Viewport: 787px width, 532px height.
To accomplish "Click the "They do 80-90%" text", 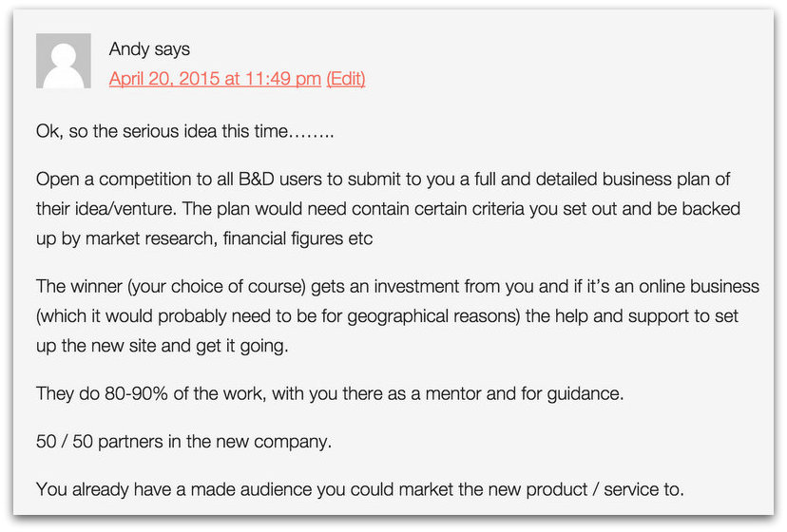I will coord(100,394).
